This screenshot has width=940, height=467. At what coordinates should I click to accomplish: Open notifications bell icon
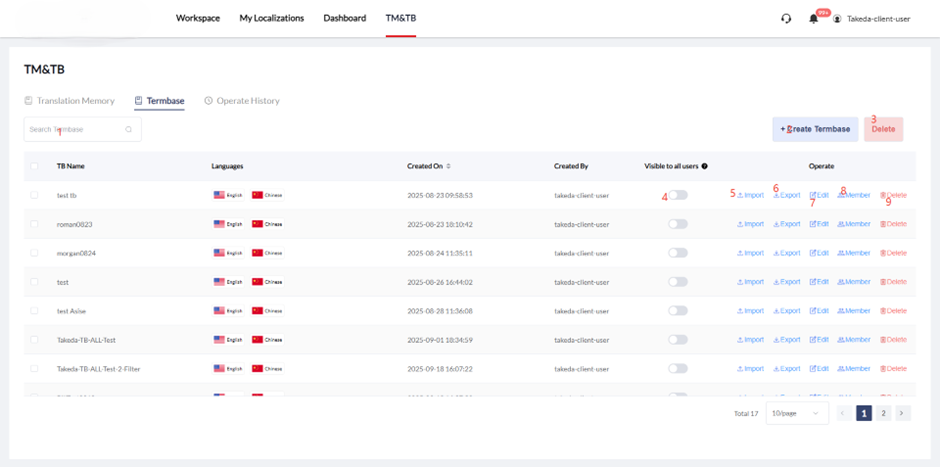coord(813,18)
